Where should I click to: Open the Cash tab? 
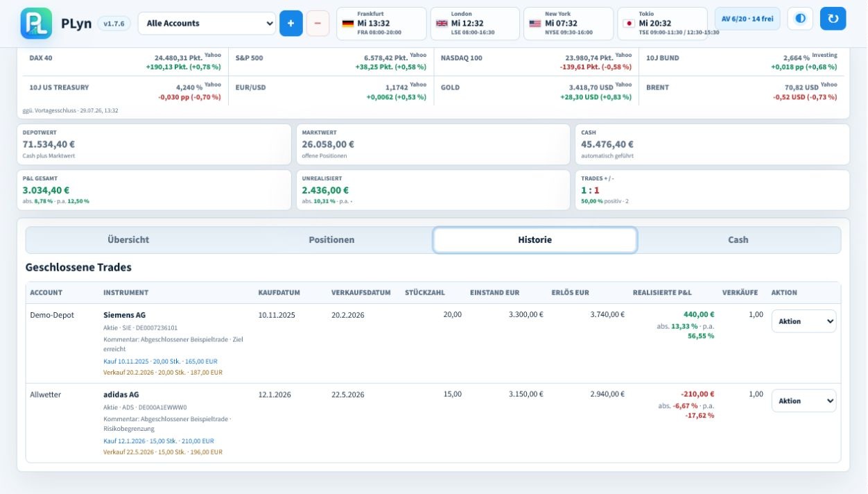point(738,240)
